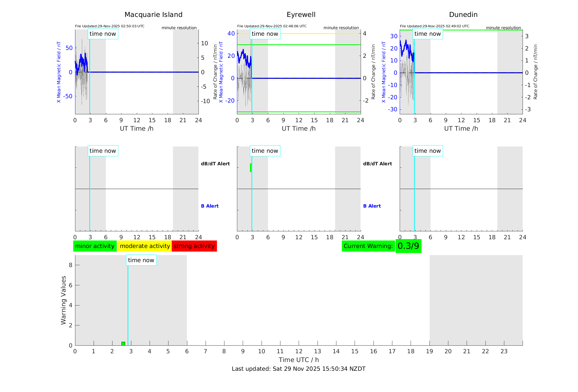Click the red strong activity legend box
Viewport: 578px width, 392px height.
(x=194, y=246)
